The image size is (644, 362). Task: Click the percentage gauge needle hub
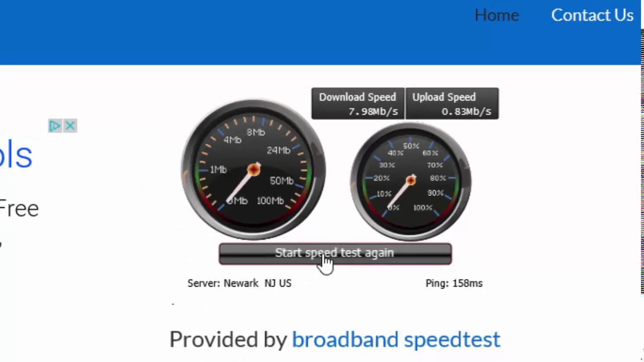click(411, 180)
